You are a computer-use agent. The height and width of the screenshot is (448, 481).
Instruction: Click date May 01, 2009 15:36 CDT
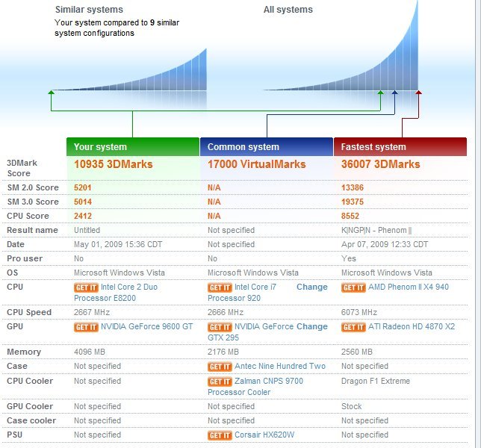coord(118,244)
